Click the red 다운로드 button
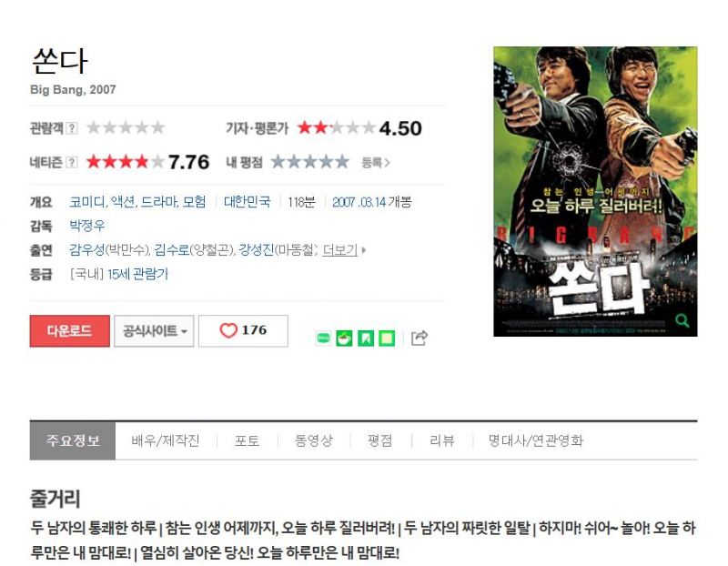 70,330
